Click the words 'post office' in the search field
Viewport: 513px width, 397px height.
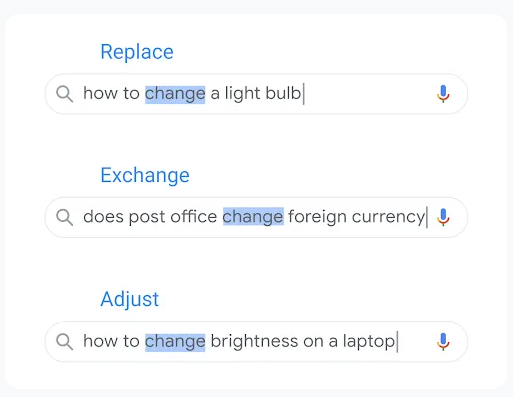coord(173,217)
